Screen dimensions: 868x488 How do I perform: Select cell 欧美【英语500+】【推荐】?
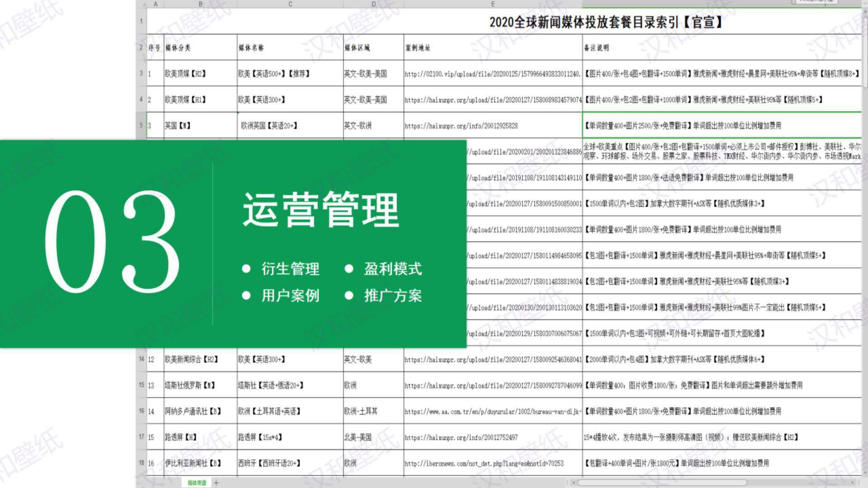[x=290, y=73]
